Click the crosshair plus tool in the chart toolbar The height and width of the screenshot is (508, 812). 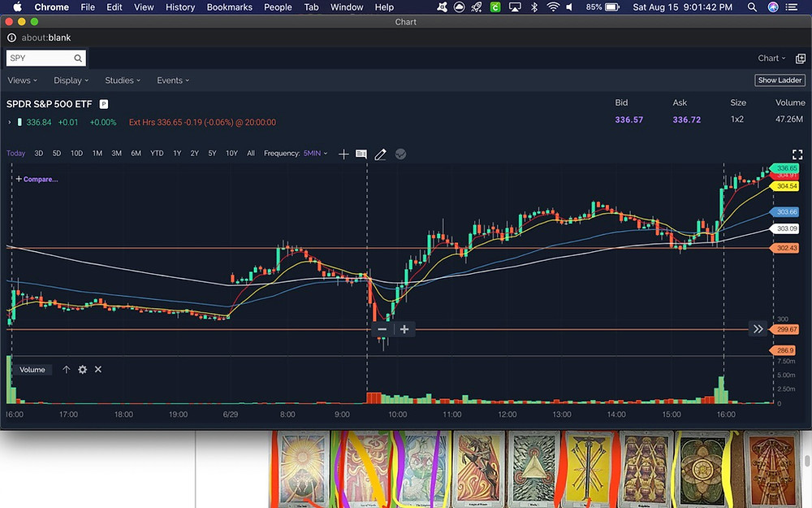click(x=343, y=154)
